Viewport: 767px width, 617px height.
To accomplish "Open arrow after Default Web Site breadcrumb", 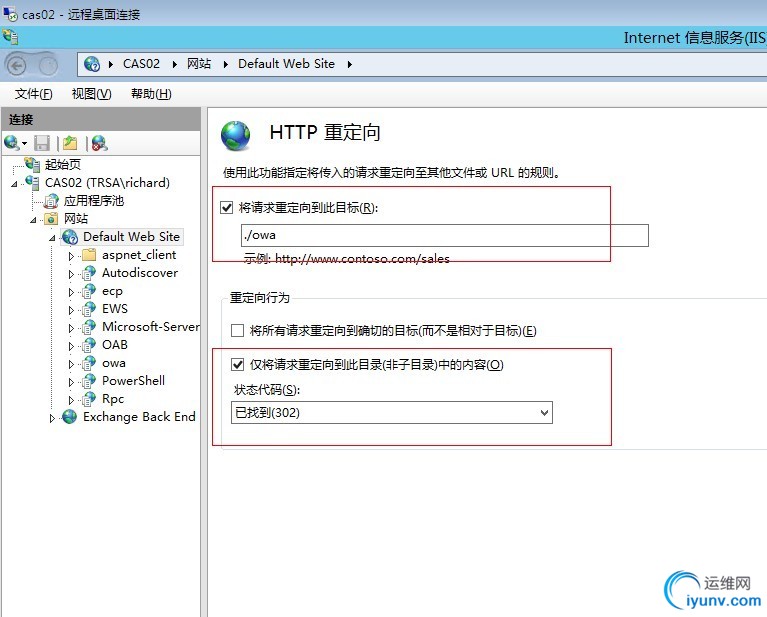I will coord(349,64).
